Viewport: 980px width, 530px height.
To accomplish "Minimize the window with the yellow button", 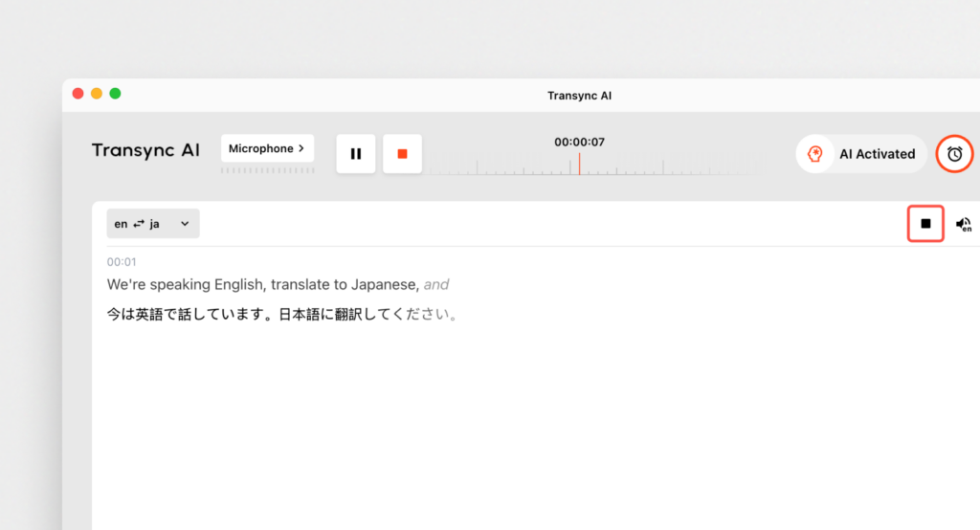I will pyautogui.click(x=97, y=93).
